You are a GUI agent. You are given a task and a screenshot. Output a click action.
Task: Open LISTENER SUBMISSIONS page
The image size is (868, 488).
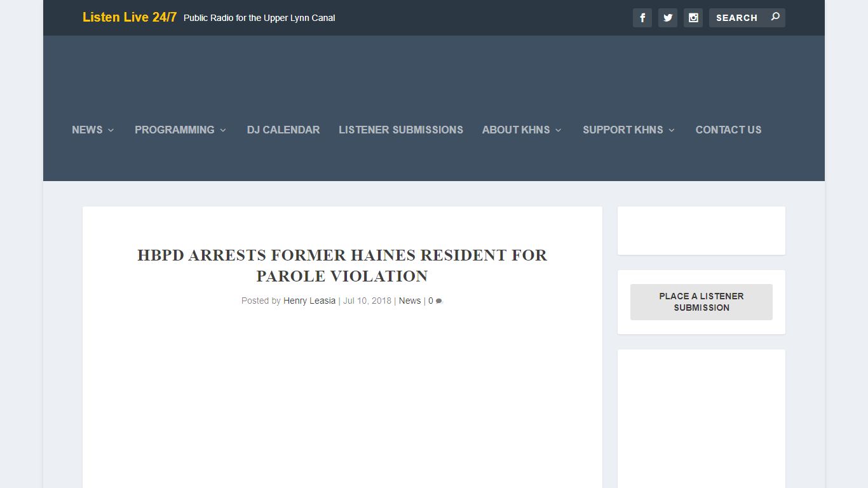(x=401, y=130)
